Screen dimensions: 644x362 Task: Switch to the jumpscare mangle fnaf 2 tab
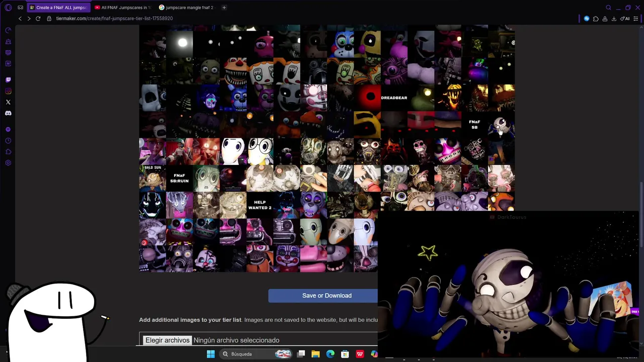point(186,8)
